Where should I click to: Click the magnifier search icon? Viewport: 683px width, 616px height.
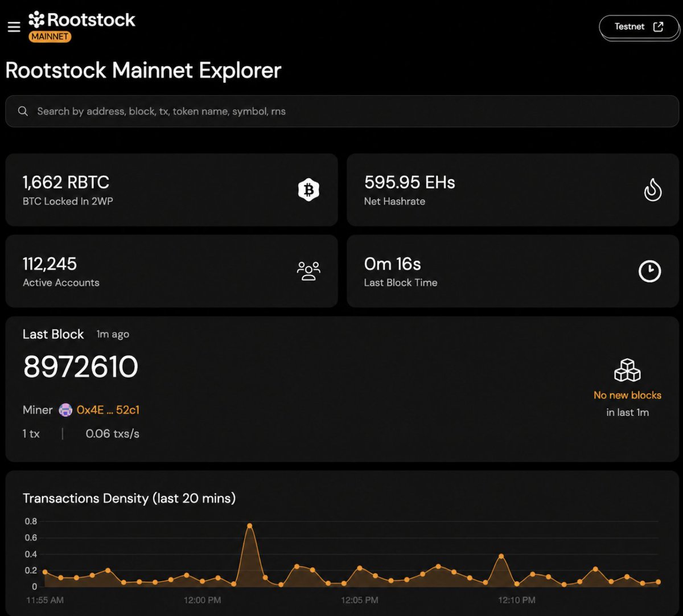point(23,111)
